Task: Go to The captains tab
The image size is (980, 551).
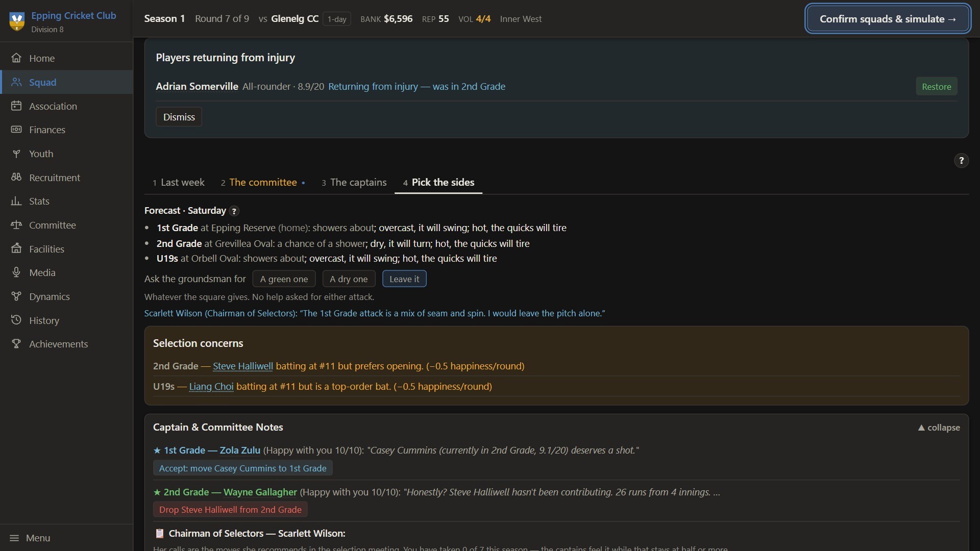Action: pos(354,183)
